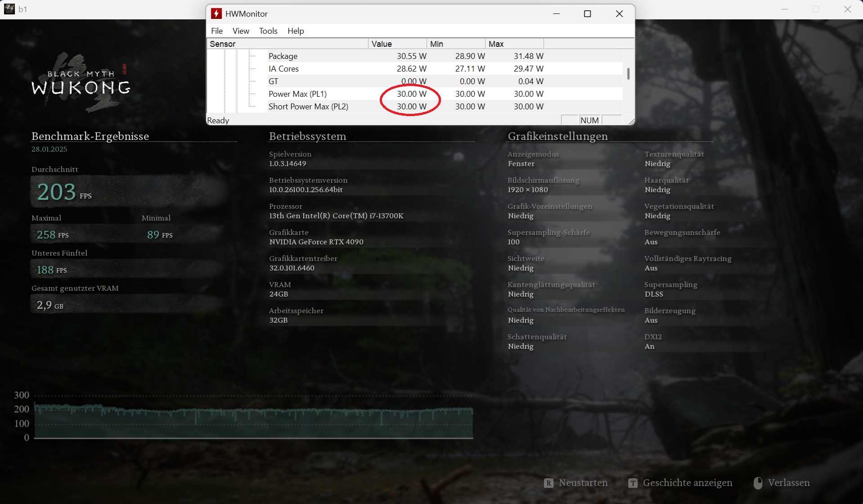Open the View menu in HWMonitor
The image size is (863, 504).
click(241, 31)
